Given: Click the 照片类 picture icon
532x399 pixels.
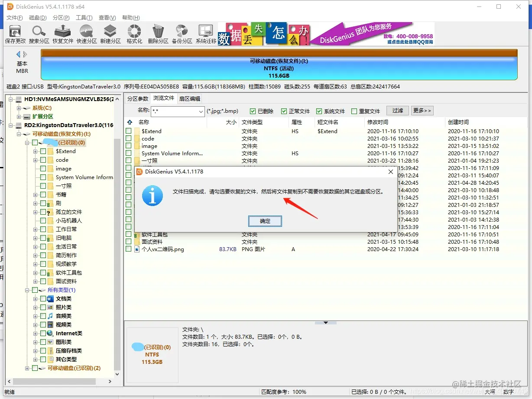Looking at the screenshot, I should pos(50,307).
